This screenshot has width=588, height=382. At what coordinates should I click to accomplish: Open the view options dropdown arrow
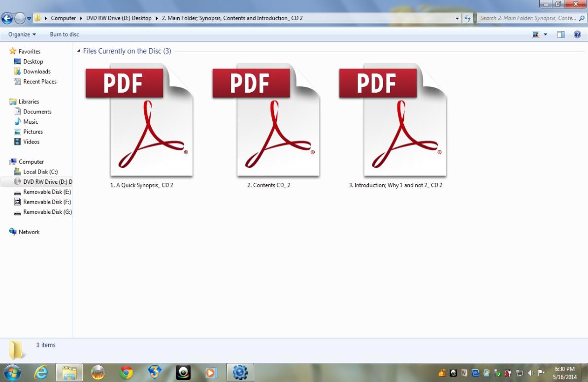pos(546,35)
